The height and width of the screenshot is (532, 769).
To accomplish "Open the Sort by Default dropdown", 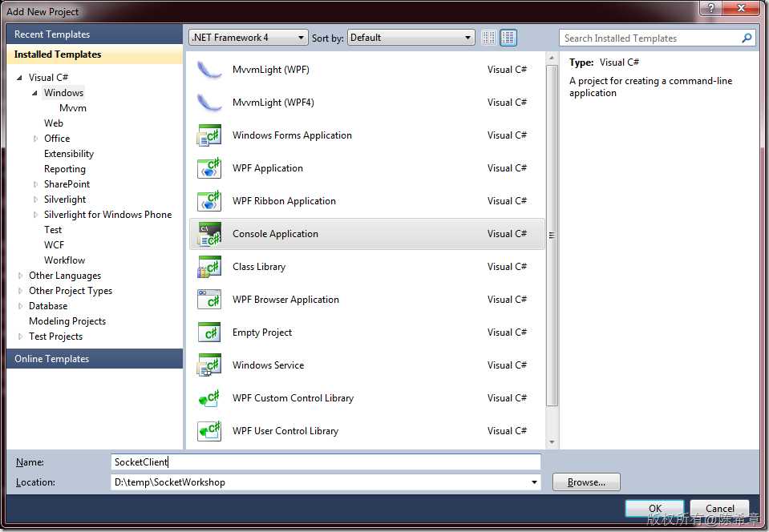I will [411, 38].
